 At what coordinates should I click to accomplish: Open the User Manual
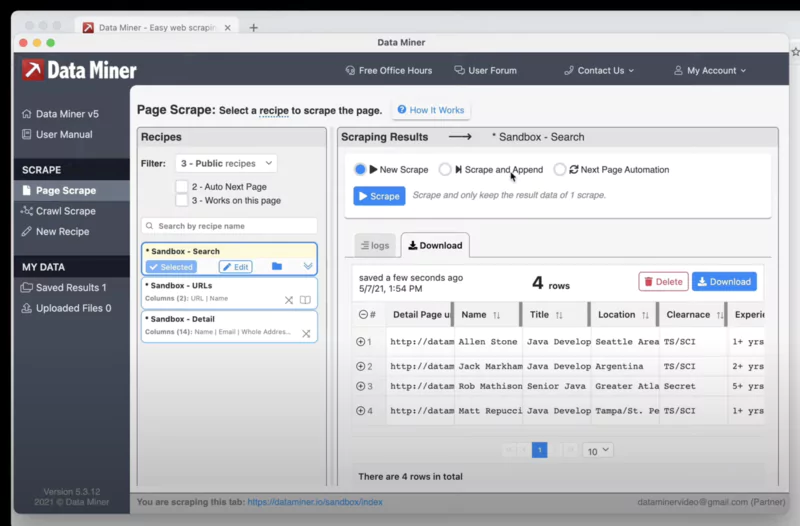(57, 134)
